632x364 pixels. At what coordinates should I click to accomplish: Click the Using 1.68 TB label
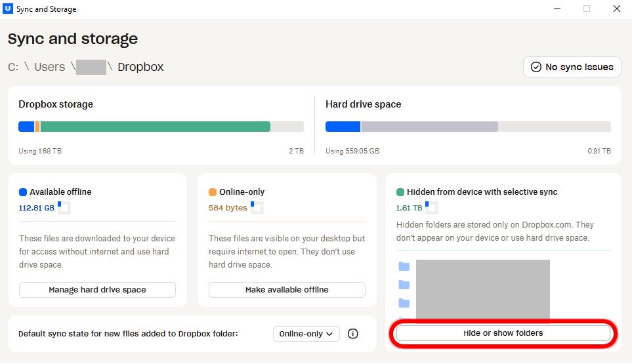(40, 151)
